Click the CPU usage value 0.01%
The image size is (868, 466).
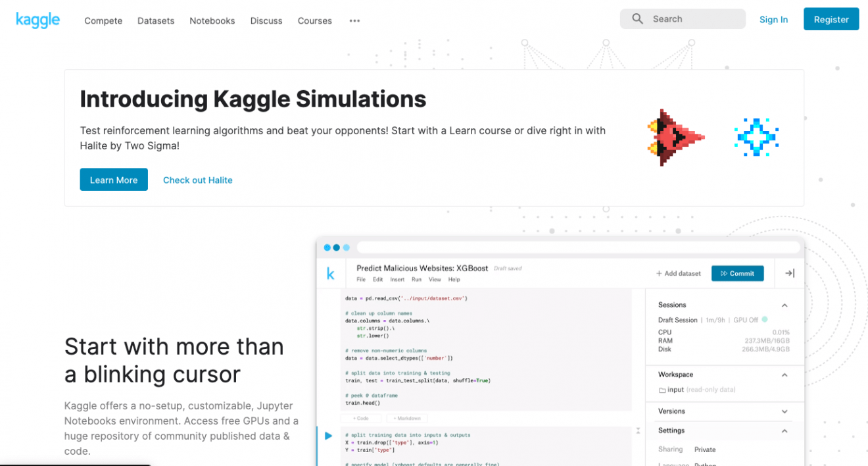781,332
